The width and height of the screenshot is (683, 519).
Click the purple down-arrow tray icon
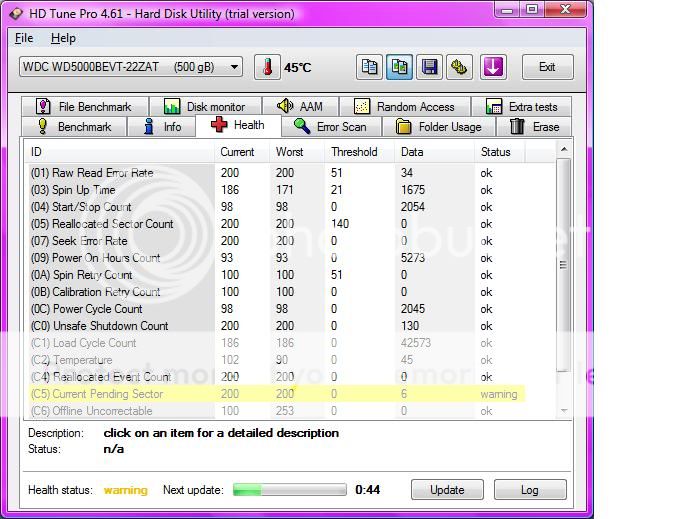tap(493, 67)
